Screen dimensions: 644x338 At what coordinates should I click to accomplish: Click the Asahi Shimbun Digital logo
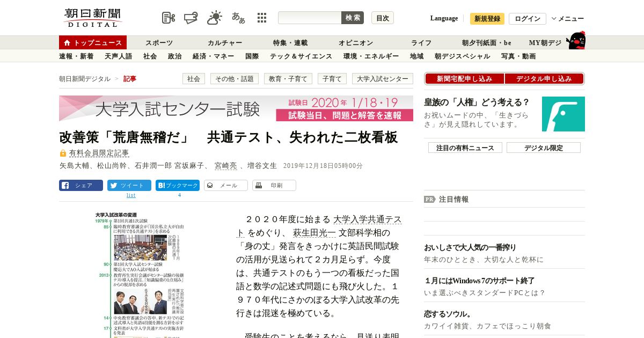tap(93, 18)
